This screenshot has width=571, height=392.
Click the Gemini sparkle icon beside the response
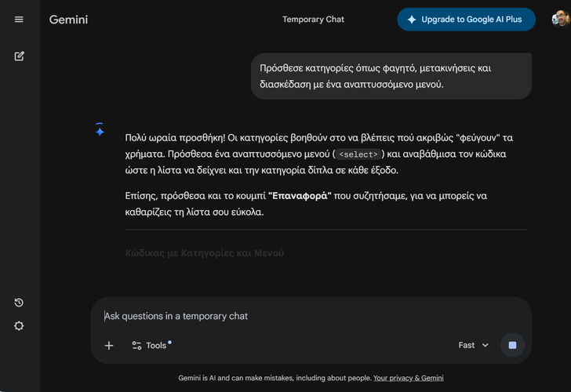click(100, 131)
